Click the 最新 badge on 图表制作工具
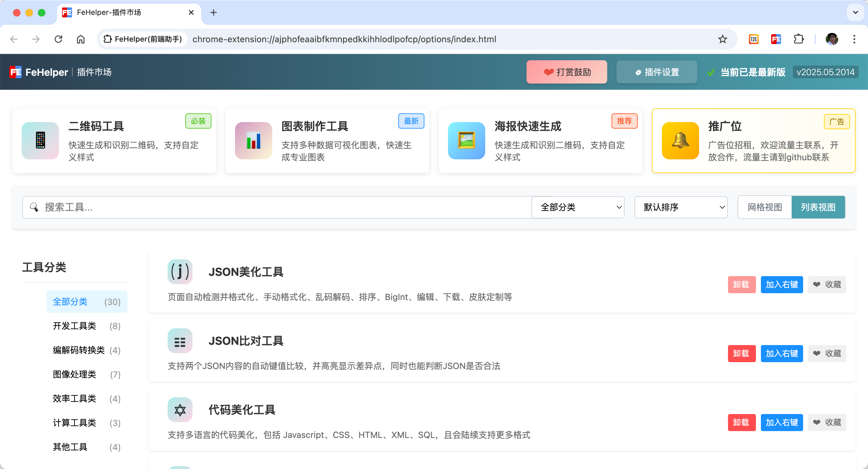The height and width of the screenshot is (469, 868). point(411,121)
